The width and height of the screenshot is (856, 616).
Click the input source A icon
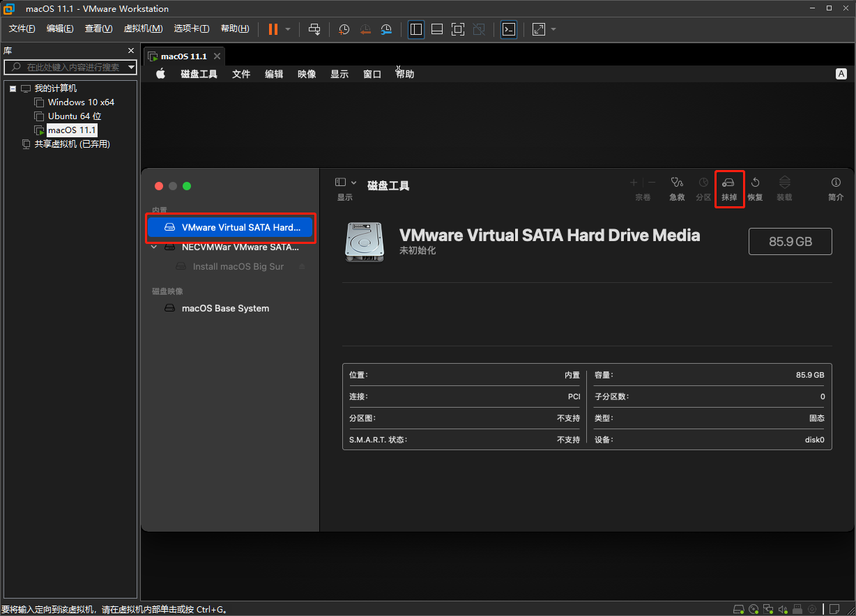point(841,74)
